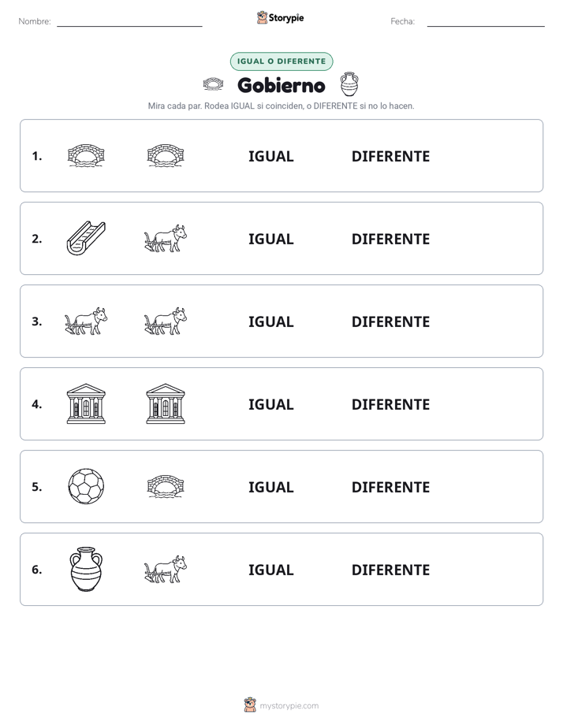The height and width of the screenshot is (728, 563).
Task: Click the IGUAL O DIFERENTE badge
Action: pos(281,61)
